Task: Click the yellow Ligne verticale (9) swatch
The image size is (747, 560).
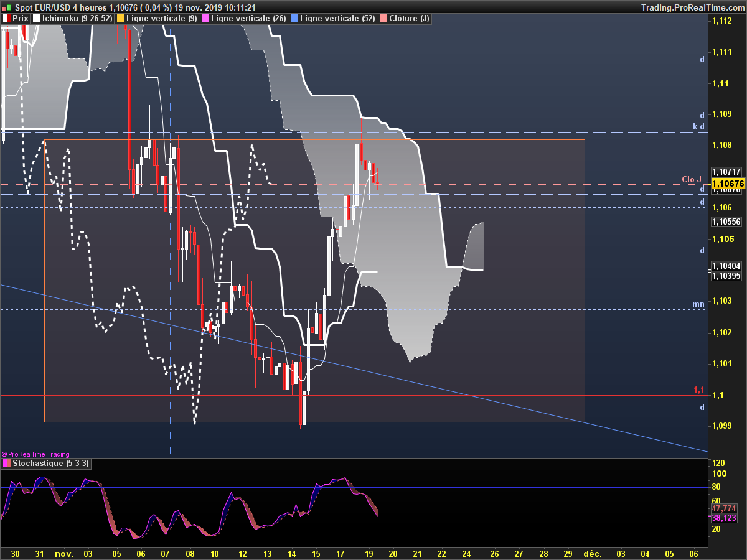Action: point(120,19)
